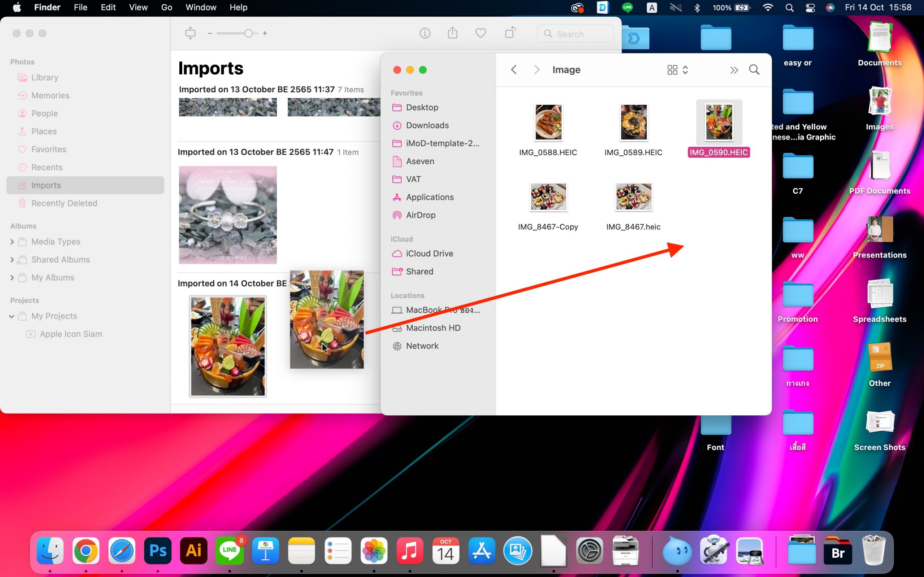Select Downloads in Finder sidebar
Viewport: 924px width, 577px height.
point(427,125)
